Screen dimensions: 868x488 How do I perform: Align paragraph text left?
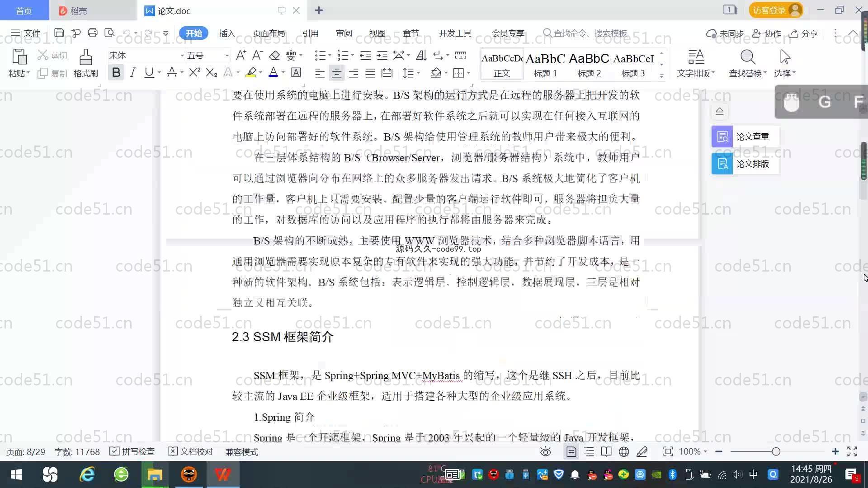tap(320, 73)
